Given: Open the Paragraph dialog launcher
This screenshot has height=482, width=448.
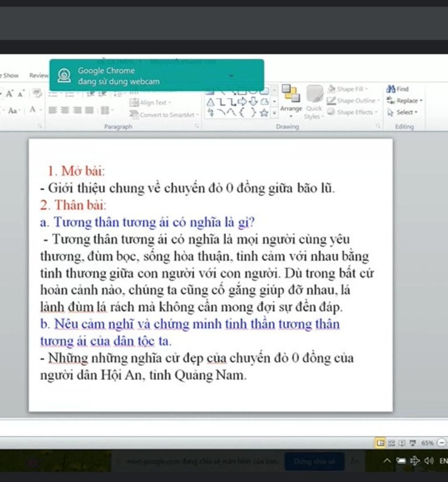Looking at the screenshot, I should coord(197,126).
